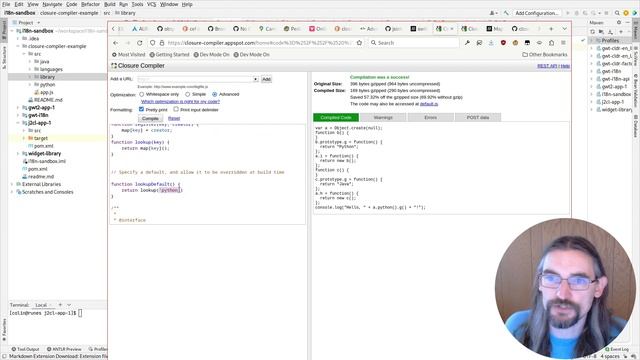This screenshot has height=360, width=640.
Task: Open the REST API link
Action: coord(547,66)
